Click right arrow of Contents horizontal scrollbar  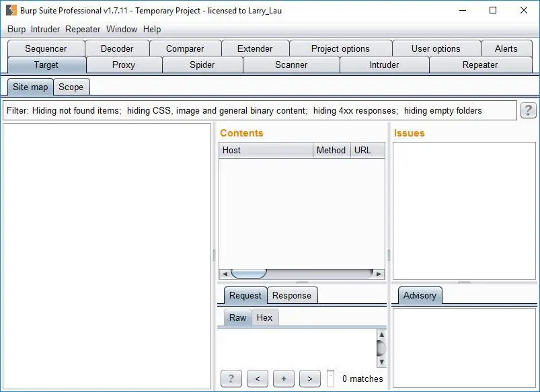tap(379, 274)
